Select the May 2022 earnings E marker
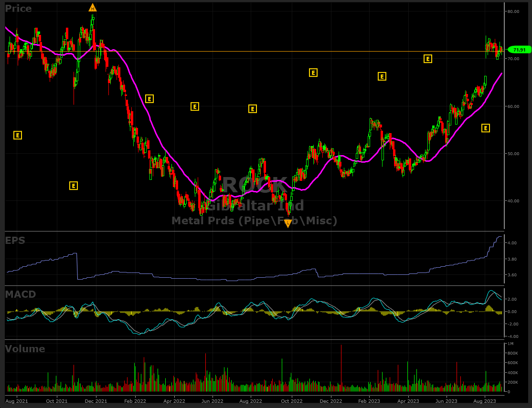This screenshot has width=532, height=408. (x=195, y=106)
